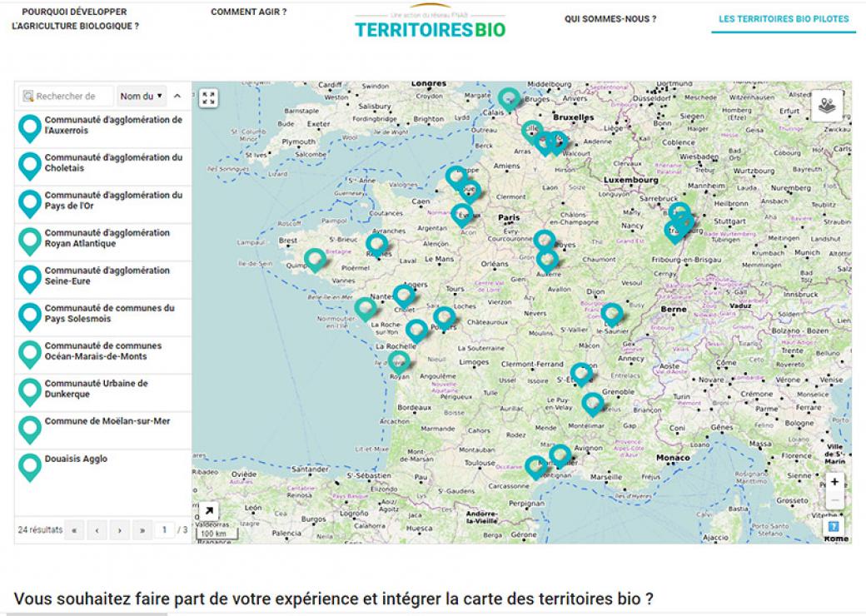Select 'Communauté d'agglomération du Pays de l'Or'
866x616 pixels.
102,204
